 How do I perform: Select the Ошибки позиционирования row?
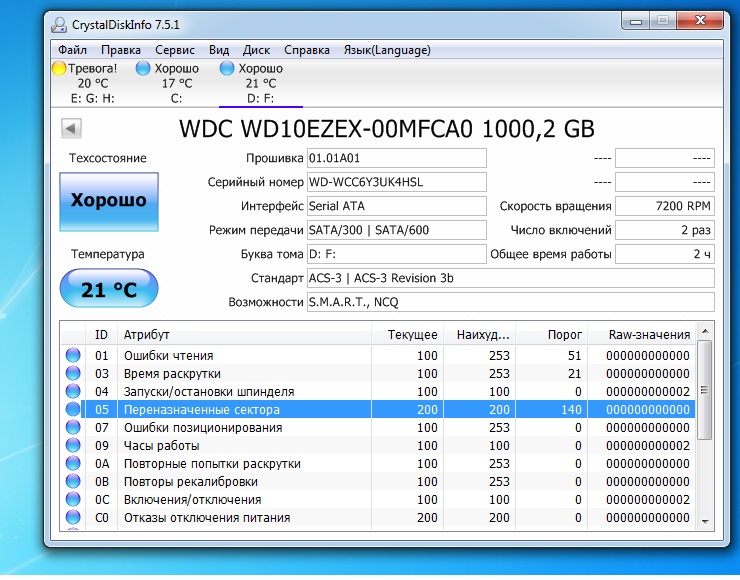(378, 427)
